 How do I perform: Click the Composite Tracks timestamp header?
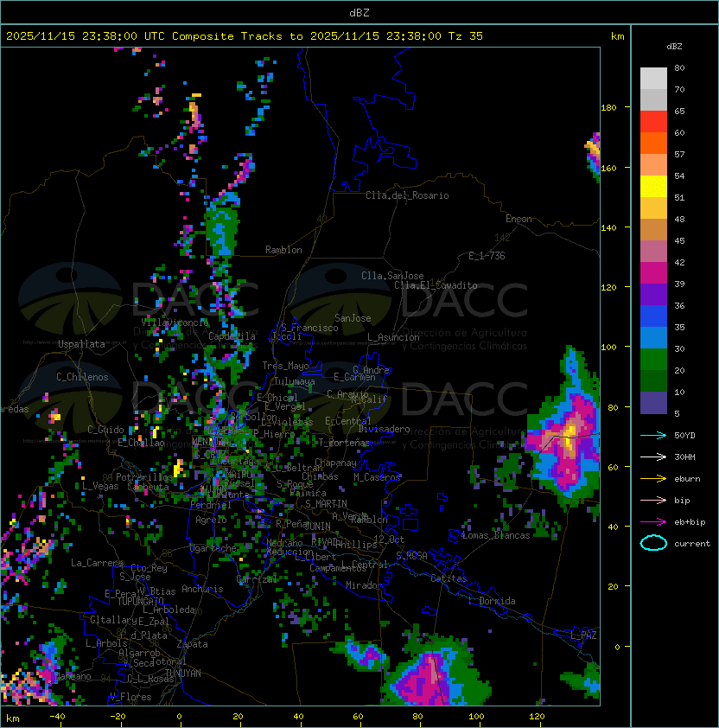[245, 36]
